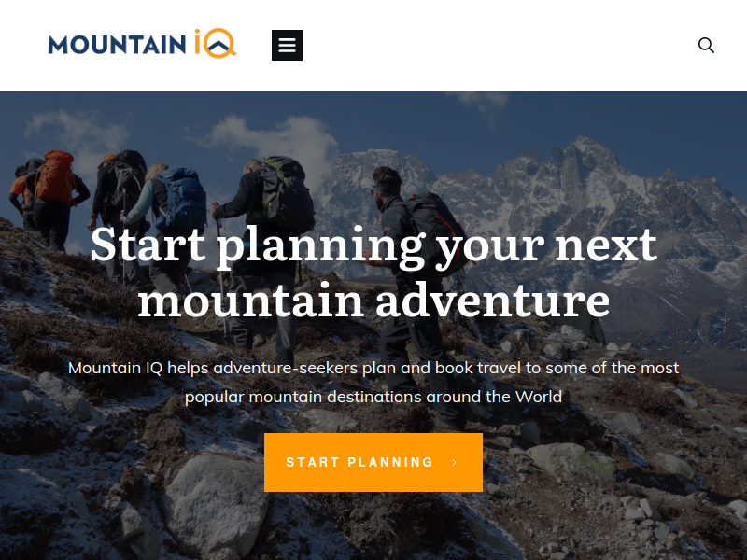Click the MOUNTAIN logo wordmark
The width and height of the screenshot is (747, 560).
(x=118, y=45)
